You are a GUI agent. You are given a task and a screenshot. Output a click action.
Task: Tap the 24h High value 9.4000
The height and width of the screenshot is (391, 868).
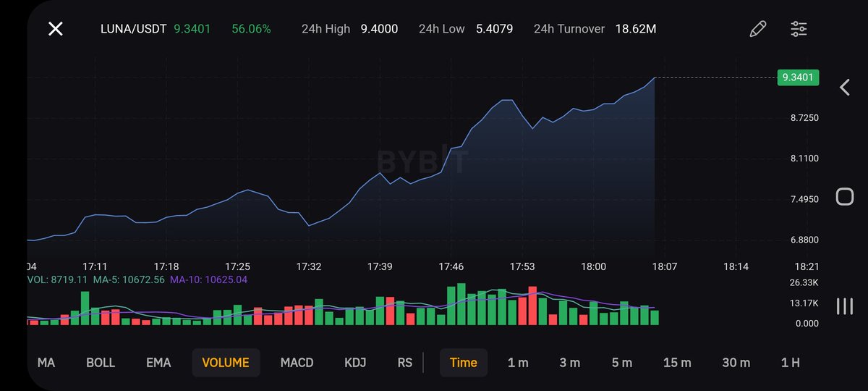point(379,29)
